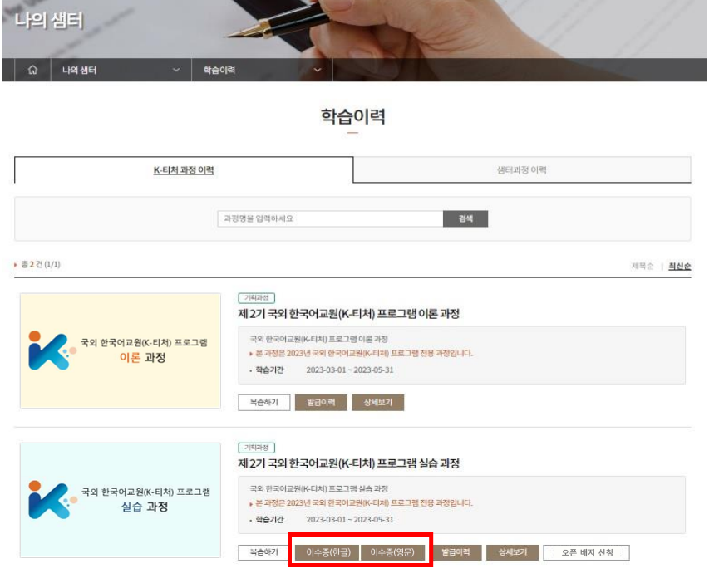Screen dimensions: 719x588
Task: Click the 검색 search button
Action: (465, 218)
